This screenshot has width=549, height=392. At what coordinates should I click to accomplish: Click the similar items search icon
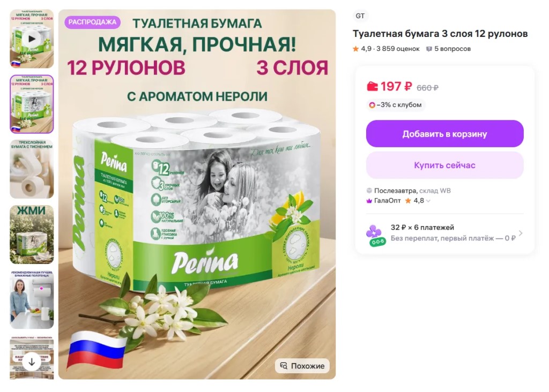[x=284, y=366]
